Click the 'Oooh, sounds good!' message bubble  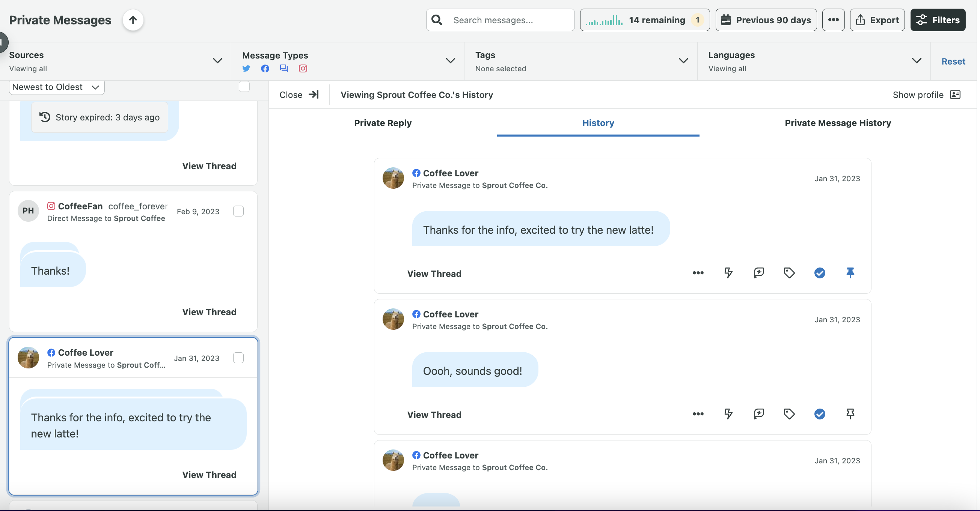click(475, 370)
